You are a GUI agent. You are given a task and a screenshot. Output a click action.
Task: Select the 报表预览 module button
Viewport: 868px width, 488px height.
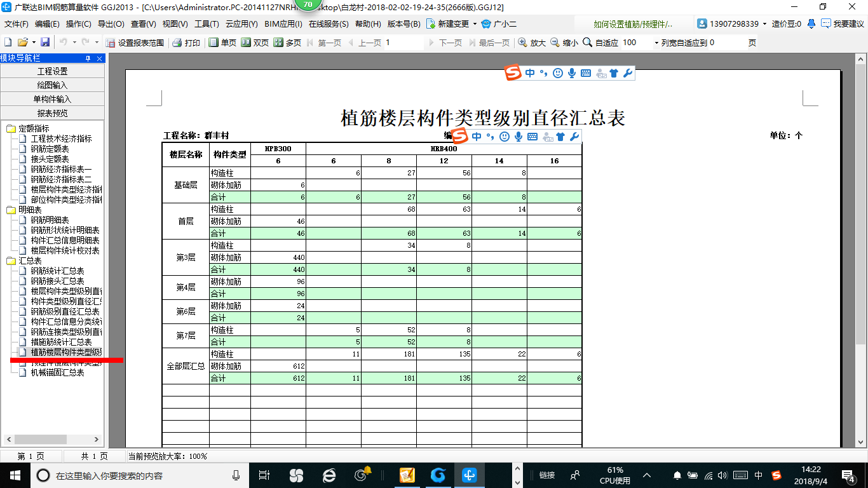pyautogui.click(x=52, y=113)
